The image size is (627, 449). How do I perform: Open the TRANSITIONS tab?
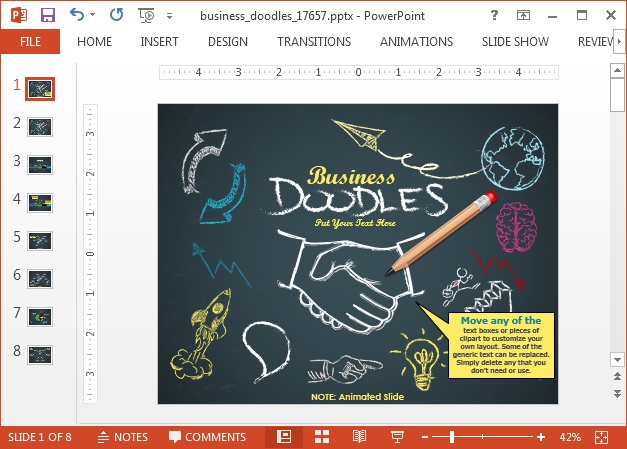(x=314, y=42)
